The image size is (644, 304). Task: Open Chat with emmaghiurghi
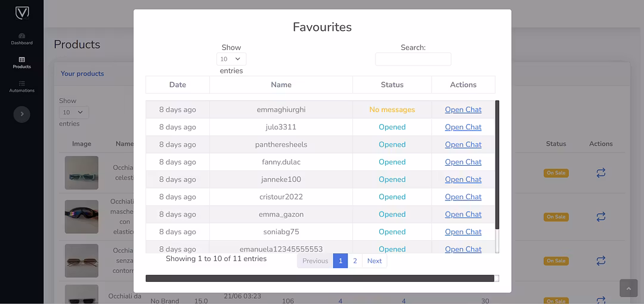463,110
